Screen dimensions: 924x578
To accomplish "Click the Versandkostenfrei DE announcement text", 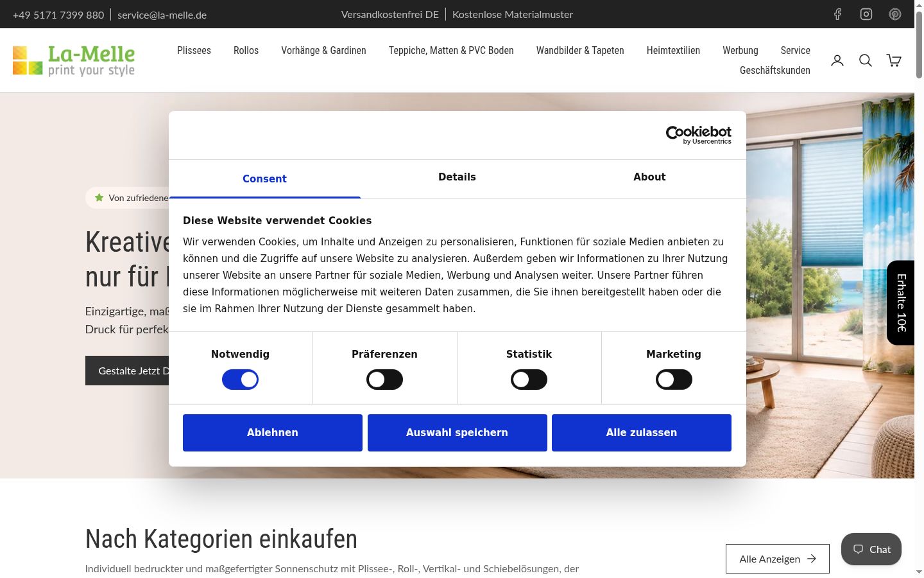I will coord(390,14).
